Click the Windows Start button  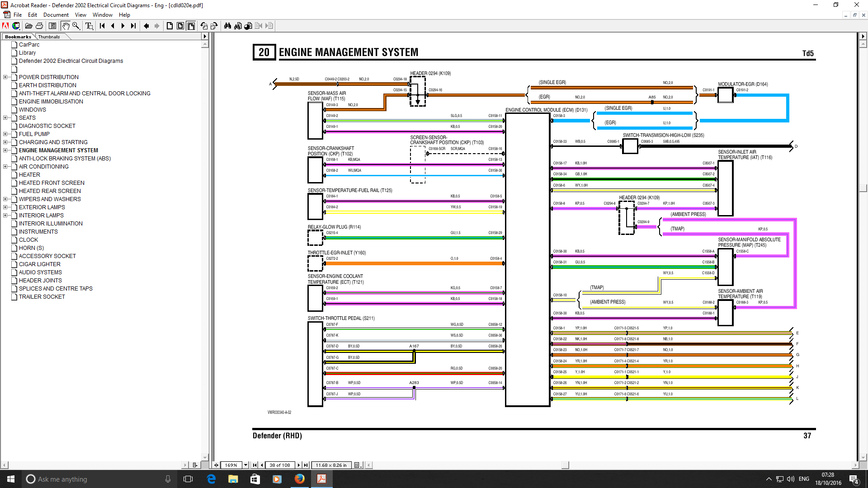pos(11,479)
